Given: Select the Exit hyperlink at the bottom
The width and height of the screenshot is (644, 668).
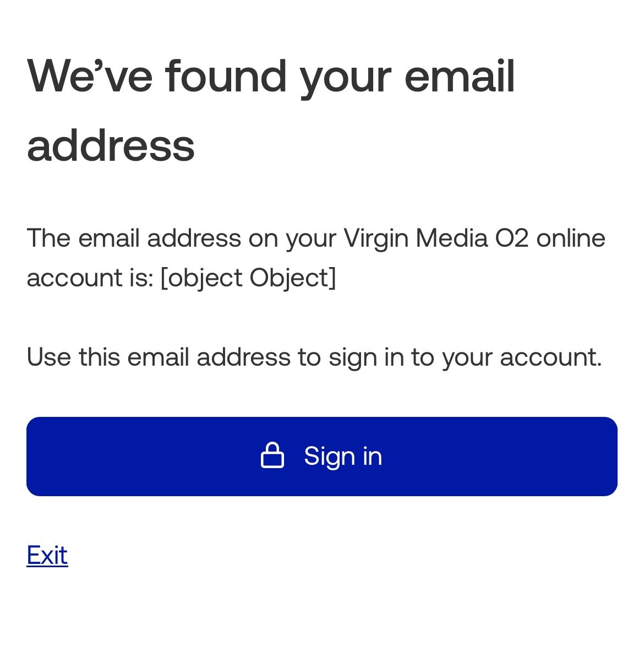Looking at the screenshot, I should (47, 555).
